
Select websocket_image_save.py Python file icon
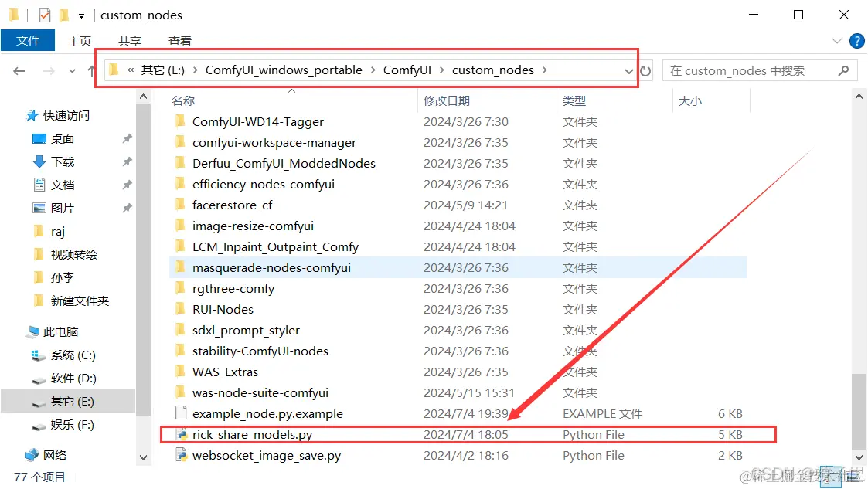[x=181, y=455]
